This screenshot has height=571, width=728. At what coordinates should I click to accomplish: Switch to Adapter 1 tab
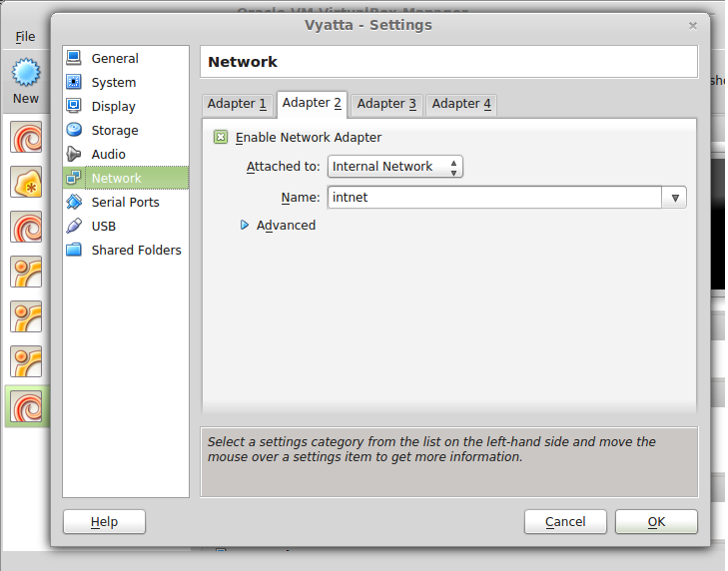point(237,104)
